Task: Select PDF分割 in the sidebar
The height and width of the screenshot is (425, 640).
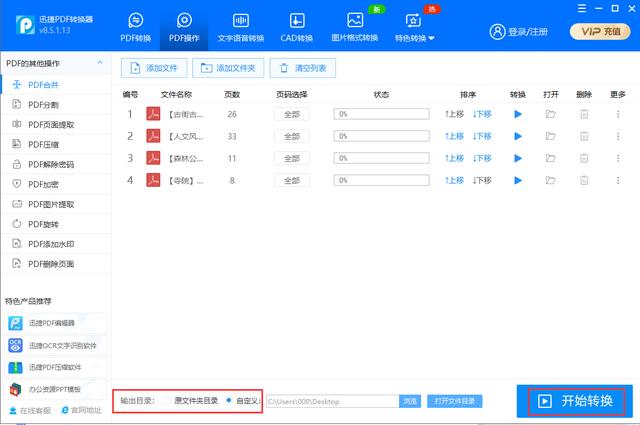Action: pyautogui.click(x=56, y=105)
